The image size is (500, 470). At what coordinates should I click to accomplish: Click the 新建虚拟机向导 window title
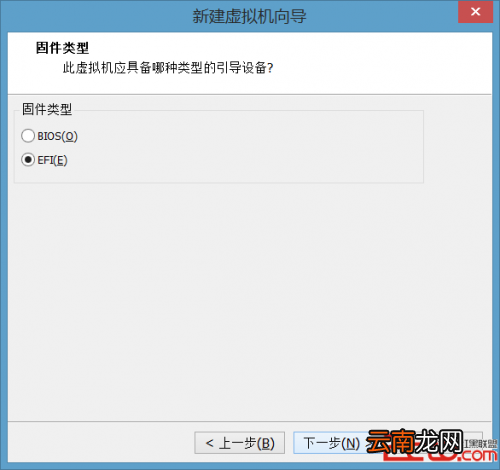click(249, 16)
